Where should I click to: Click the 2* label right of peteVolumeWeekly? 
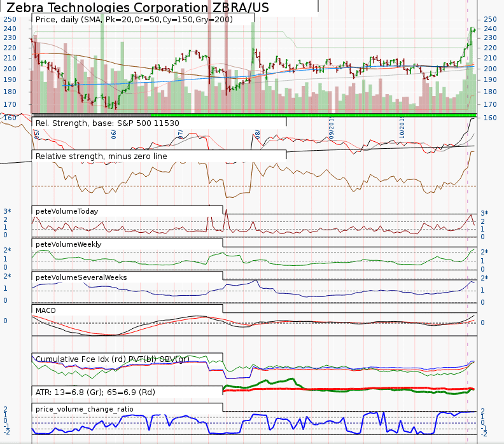pos(484,252)
